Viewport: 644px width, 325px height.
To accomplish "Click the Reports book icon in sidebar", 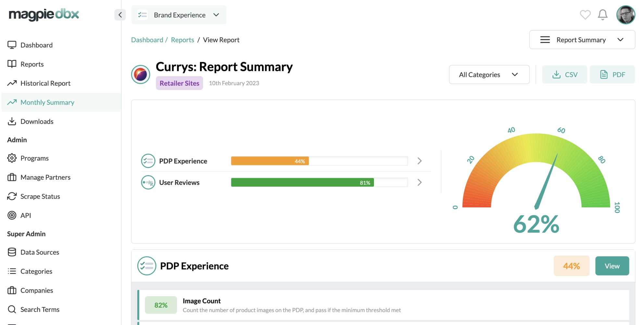I will [12, 64].
